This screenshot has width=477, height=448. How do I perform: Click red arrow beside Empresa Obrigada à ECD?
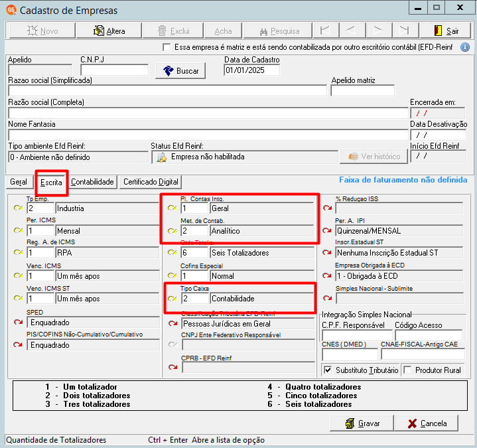click(327, 275)
